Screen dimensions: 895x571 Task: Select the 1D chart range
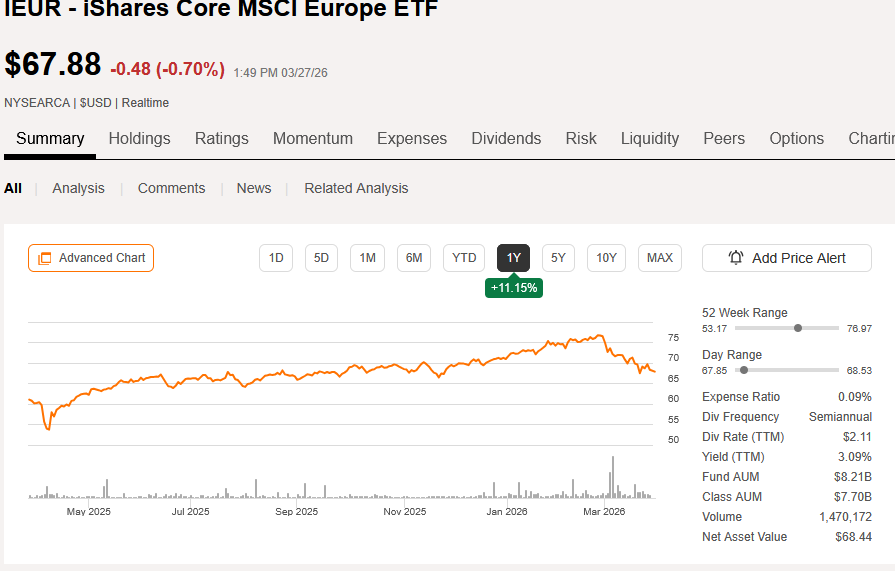coord(276,258)
